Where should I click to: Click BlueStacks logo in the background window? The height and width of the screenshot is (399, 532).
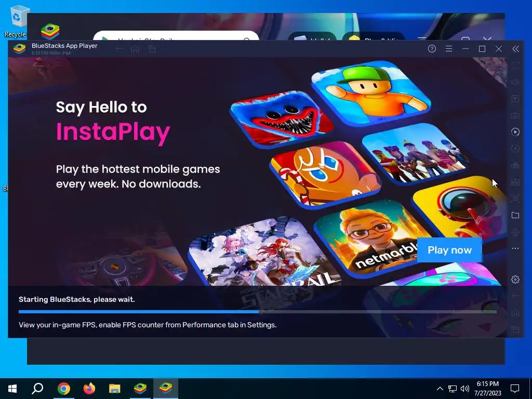coord(50,32)
